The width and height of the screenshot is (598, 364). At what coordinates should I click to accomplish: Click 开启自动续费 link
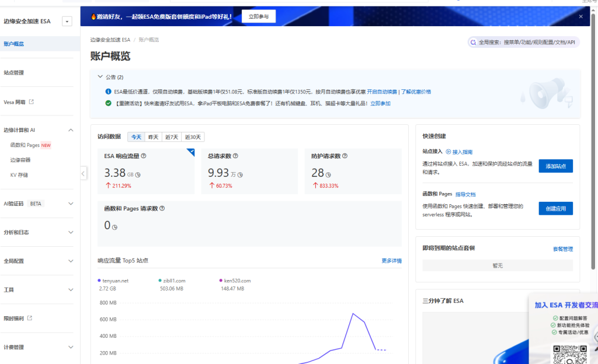tap(382, 92)
